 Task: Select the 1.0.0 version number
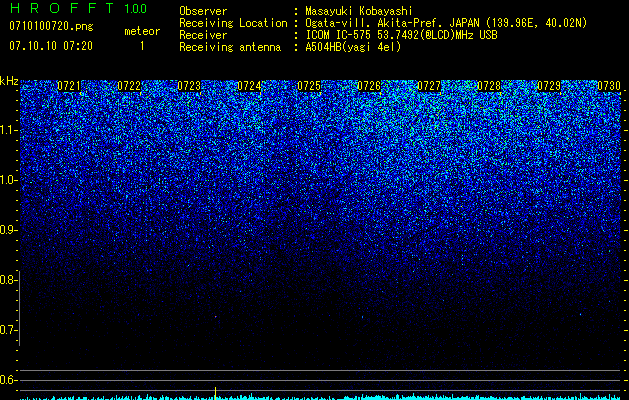point(136,9)
